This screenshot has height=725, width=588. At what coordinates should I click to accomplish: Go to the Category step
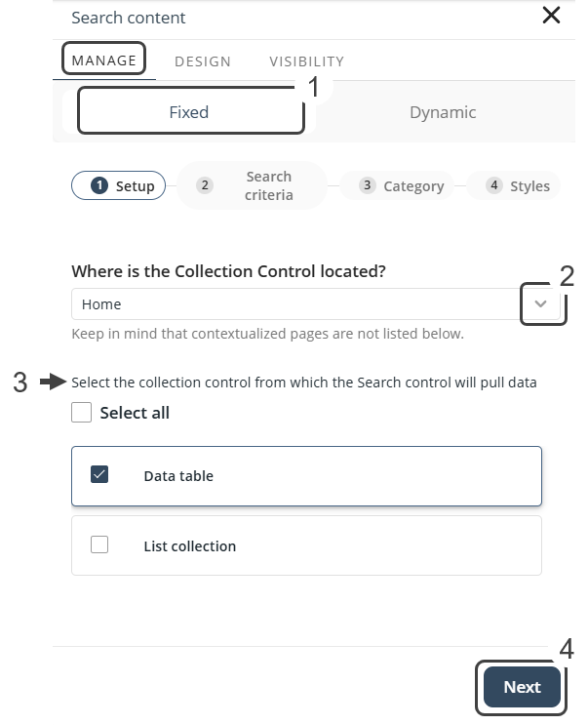click(402, 186)
